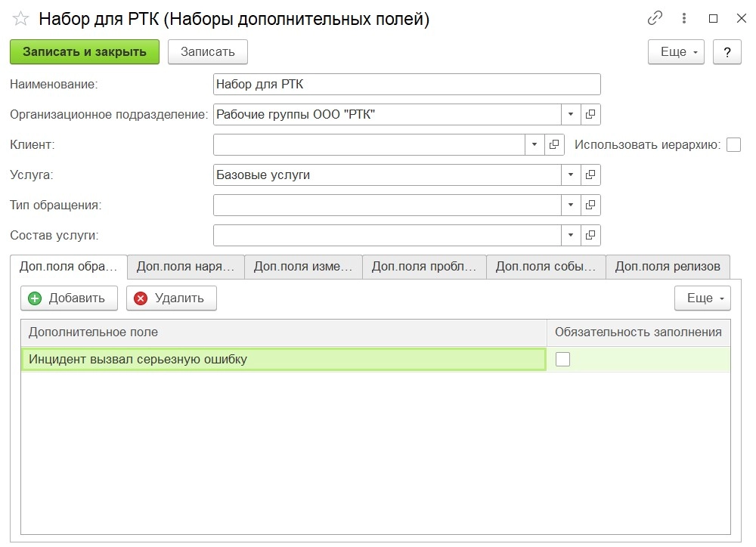Enable the Использовать иерархию checkbox
This screenshot has height=547, width=756.
point(733,145)
